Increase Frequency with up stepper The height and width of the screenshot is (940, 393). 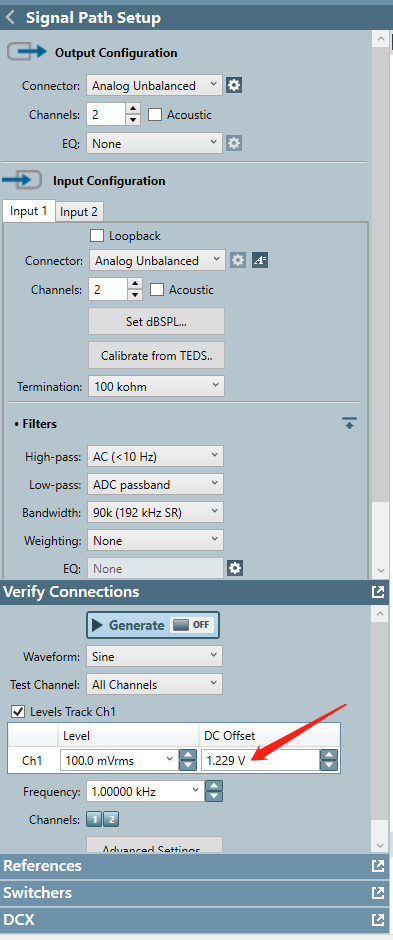coord(215,786)
